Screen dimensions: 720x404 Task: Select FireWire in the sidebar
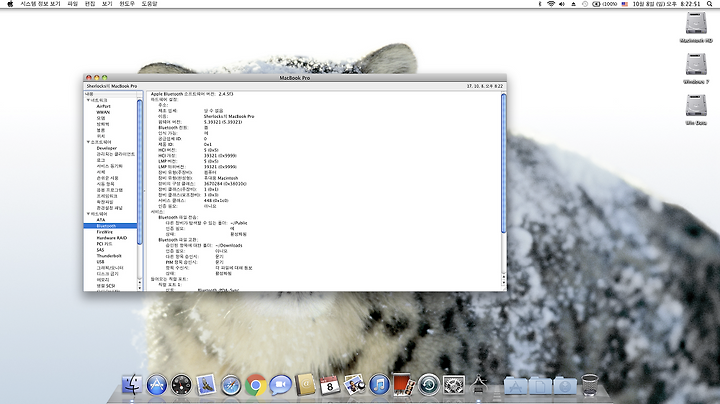coord(104,232)
